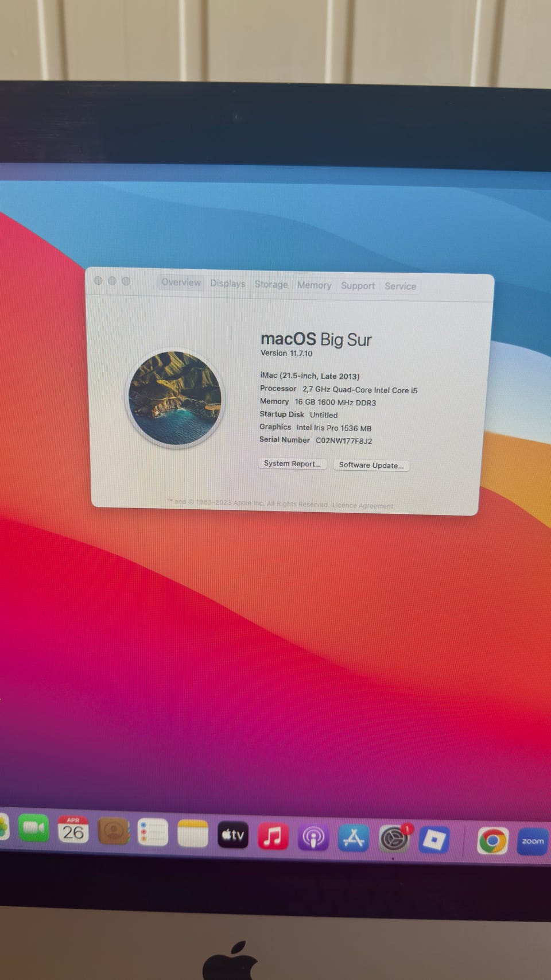Open Google Chrome in Dock
Screen dimensions: 551x980
(493, 842)
